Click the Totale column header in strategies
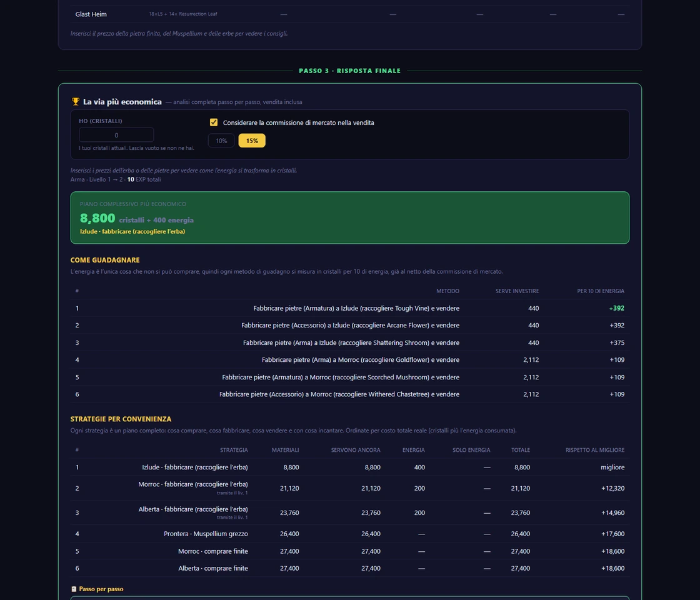This screenshot has width=700, height=600. pos(521,450)
